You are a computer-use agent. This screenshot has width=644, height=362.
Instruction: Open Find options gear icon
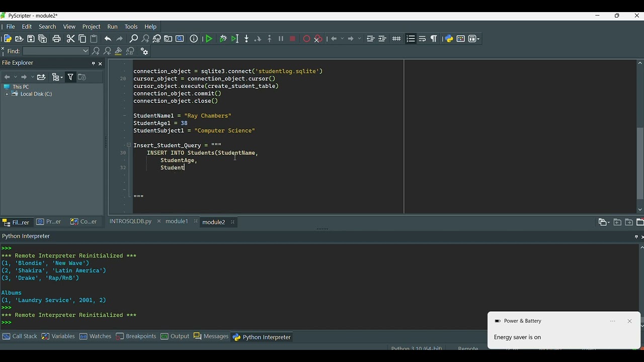point(144,51)
